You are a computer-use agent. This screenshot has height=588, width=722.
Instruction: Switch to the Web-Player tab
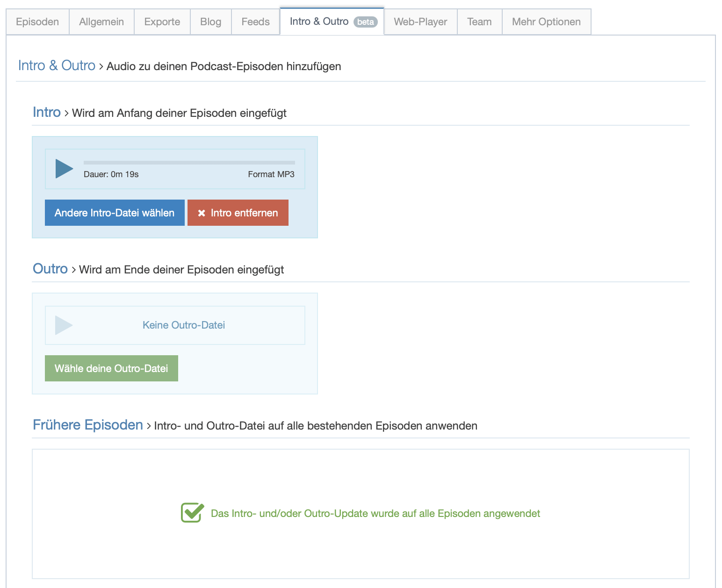[x=420, y=22]
